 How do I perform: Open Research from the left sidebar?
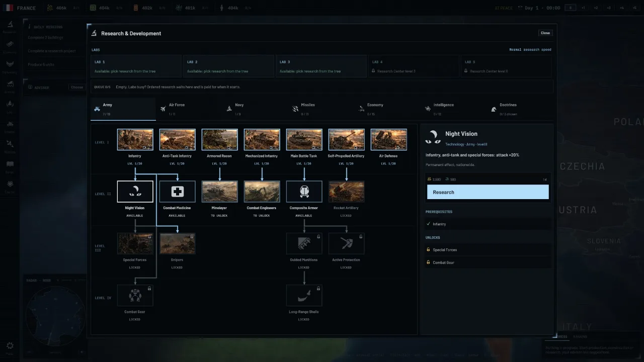click(x=10, y=27)
